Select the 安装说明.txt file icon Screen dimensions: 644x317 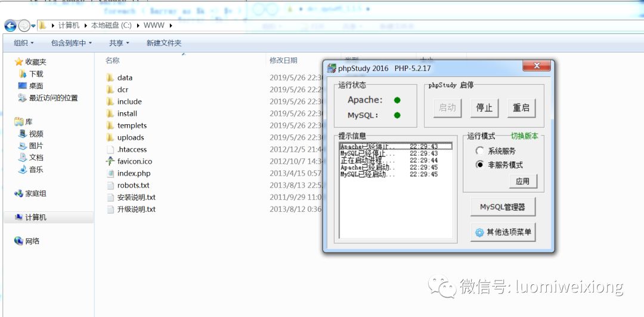(110, 197)
